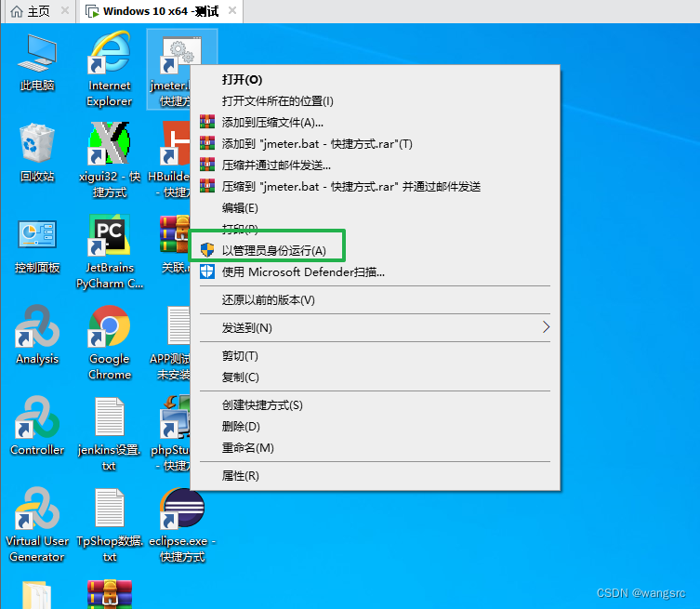Select the Internet Explorer shortcut icon
700x609 pixels.
[110, 53]
